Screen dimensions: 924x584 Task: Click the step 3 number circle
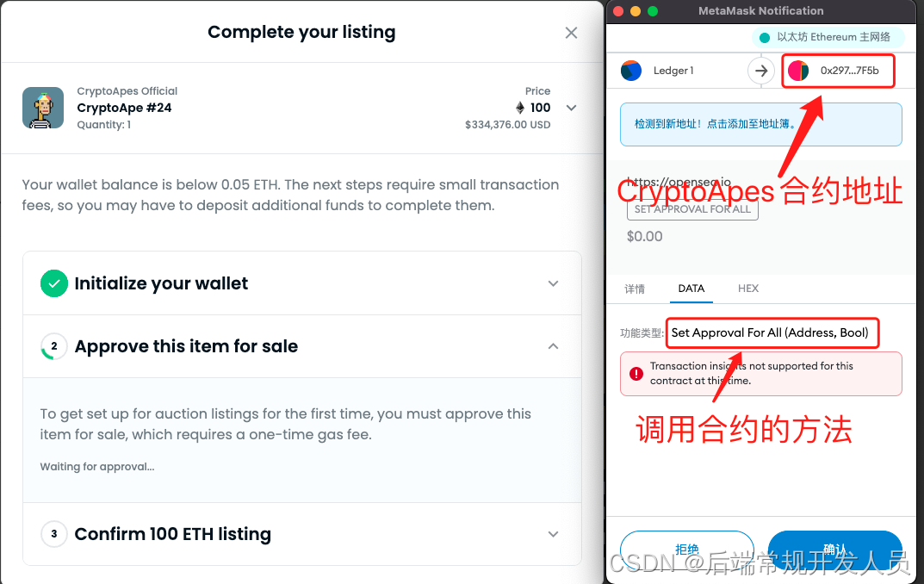[x=54, y=534]
